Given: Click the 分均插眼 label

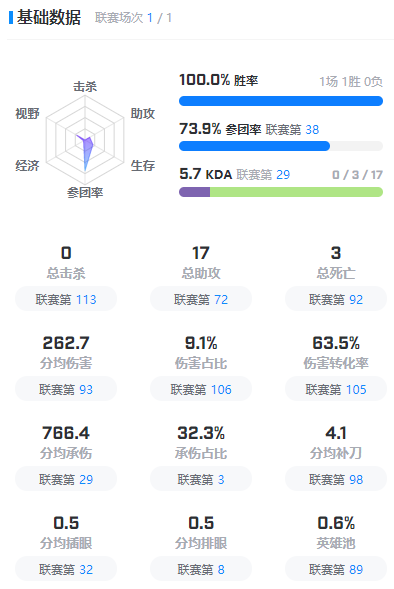Looking at the screenshot, I should pyautogui.click(x=66, y=544).
